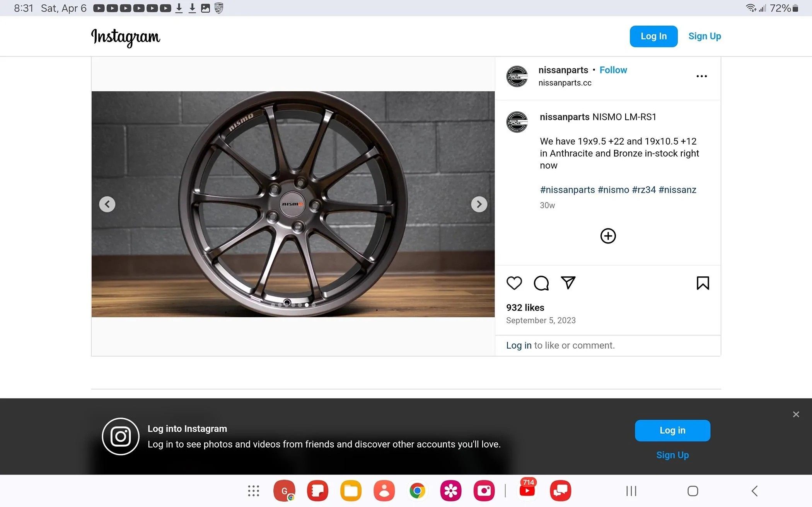Click the 30w timestamp
Screen dimensions: 812x507
click(x=547, y=206)
